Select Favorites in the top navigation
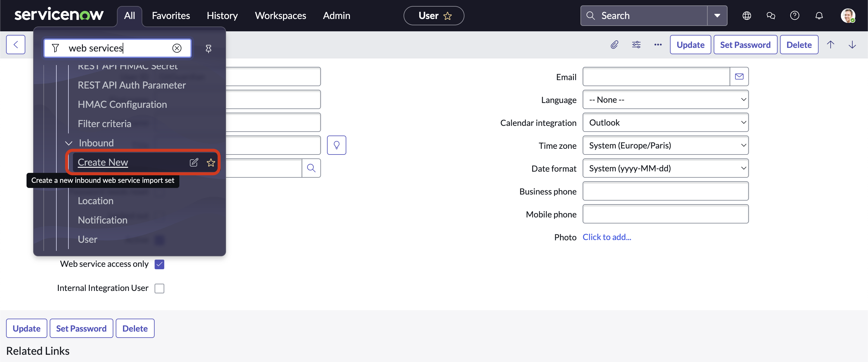868x362 pixels. tap(171, 15)
